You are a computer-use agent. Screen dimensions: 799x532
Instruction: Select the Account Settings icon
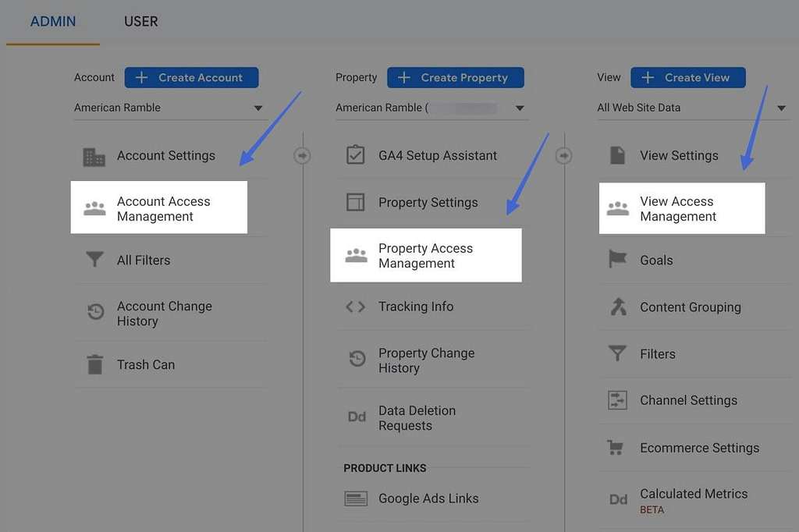tap(94, 155)
